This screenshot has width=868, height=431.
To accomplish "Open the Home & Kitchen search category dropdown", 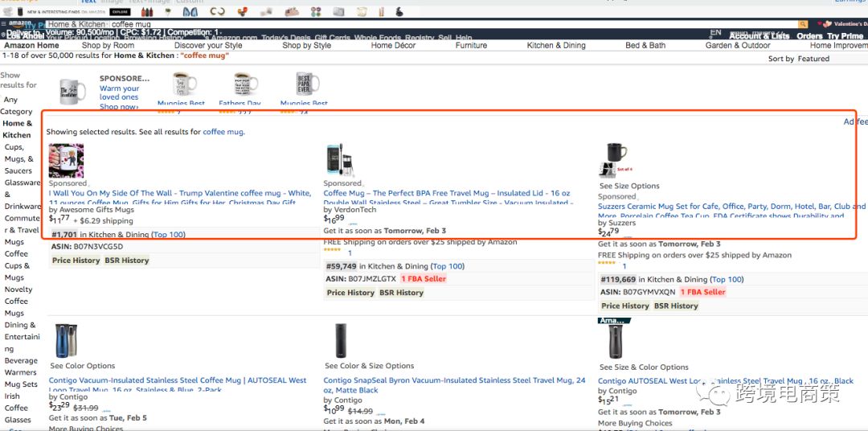I will click(x=76, y=25).
